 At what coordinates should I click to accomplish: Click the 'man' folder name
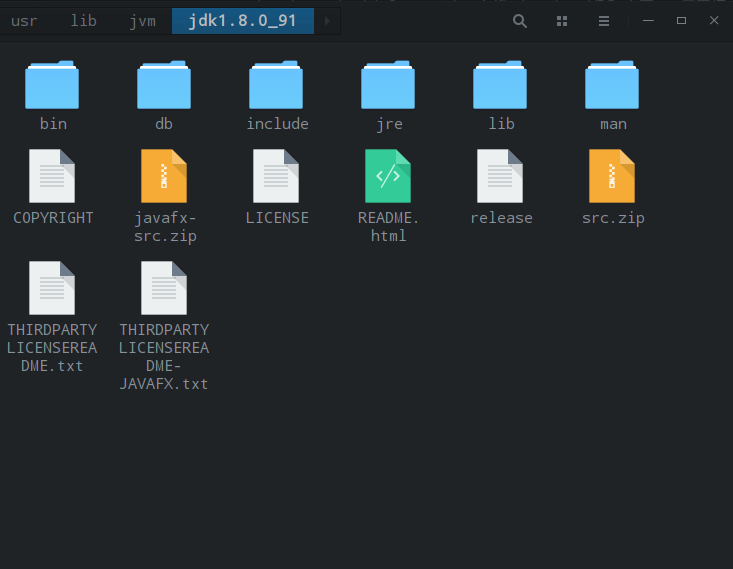coord(613,124)
